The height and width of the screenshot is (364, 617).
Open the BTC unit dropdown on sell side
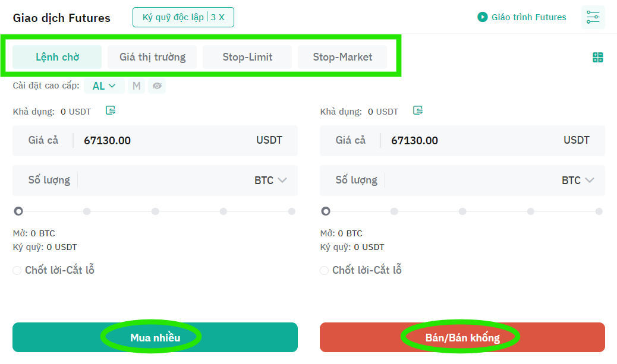coord(578,181)
